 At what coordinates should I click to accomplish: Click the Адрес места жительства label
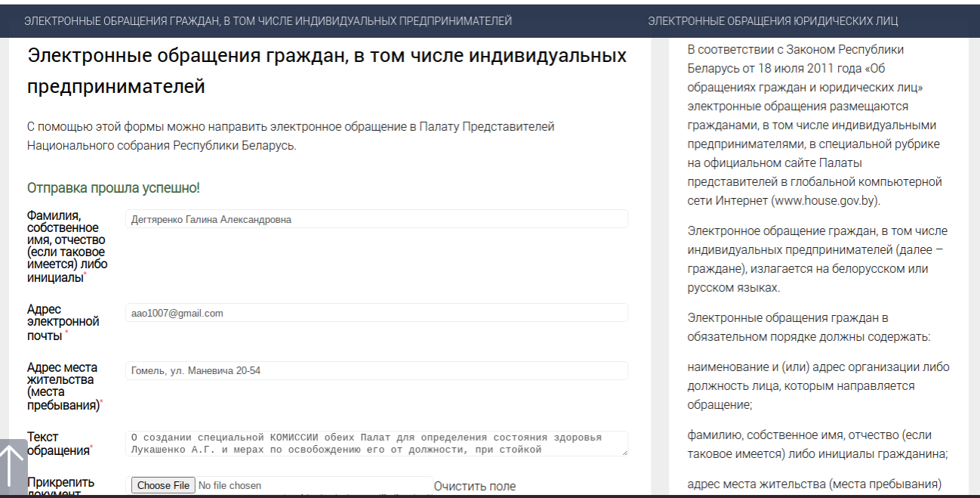[64, 385]
